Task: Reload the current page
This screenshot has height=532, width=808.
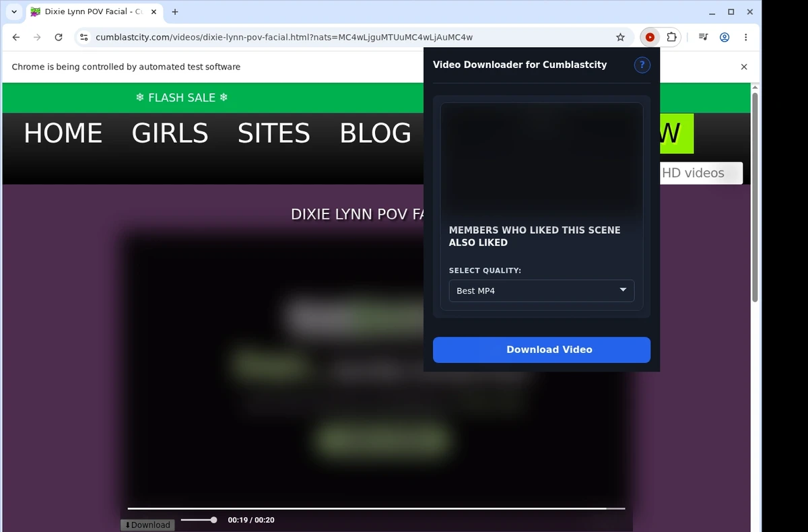Action: point(59,38)
